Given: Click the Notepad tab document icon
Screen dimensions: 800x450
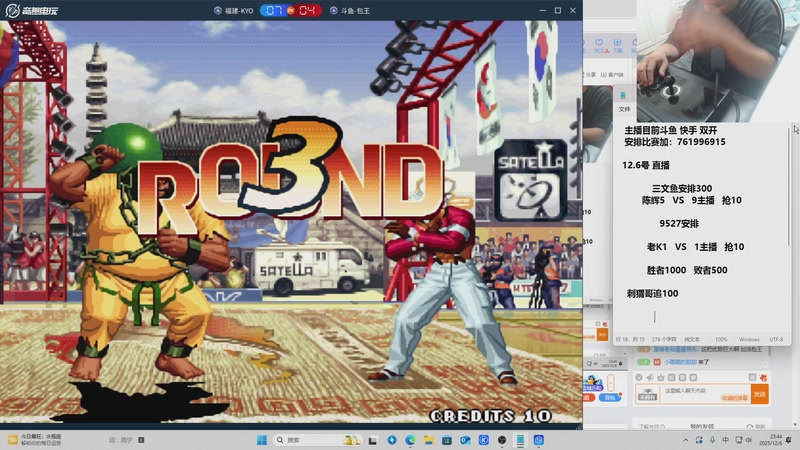Looking at the screenshot, I should [x=623, y=95].
